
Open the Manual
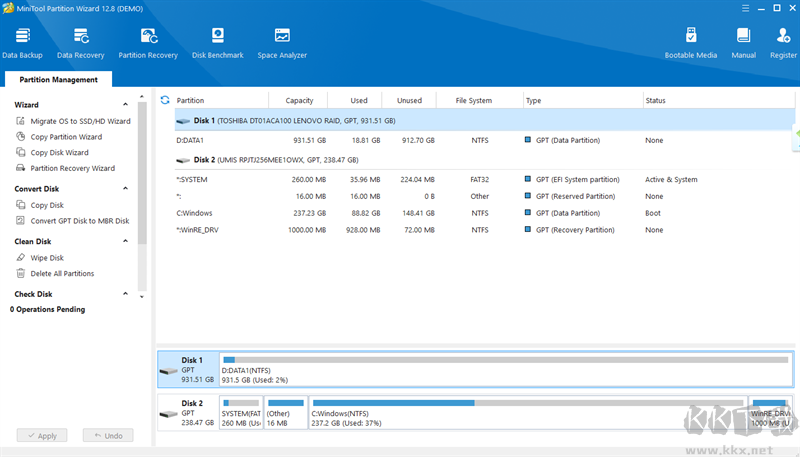[x=743, y=42]
